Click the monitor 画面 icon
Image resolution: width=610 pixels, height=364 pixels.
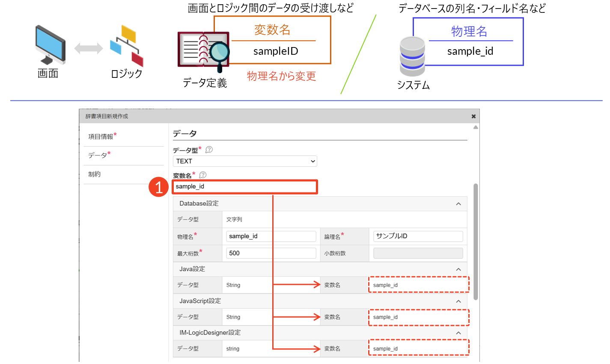pos(51,45)
